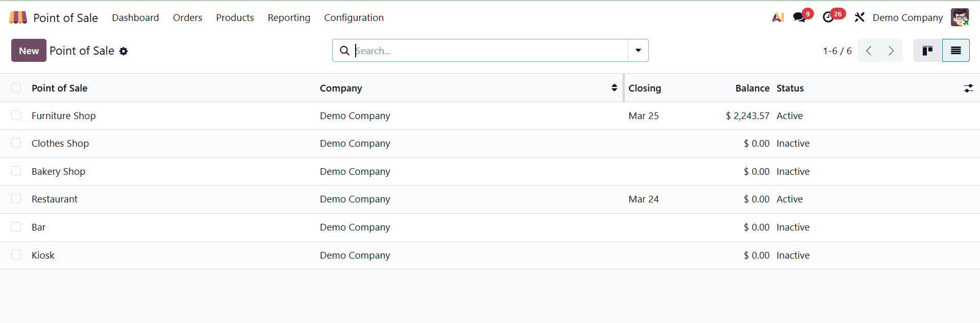980x323 pixels.
Task: Open the activities clock icon
Action: [x=828, y=17]
